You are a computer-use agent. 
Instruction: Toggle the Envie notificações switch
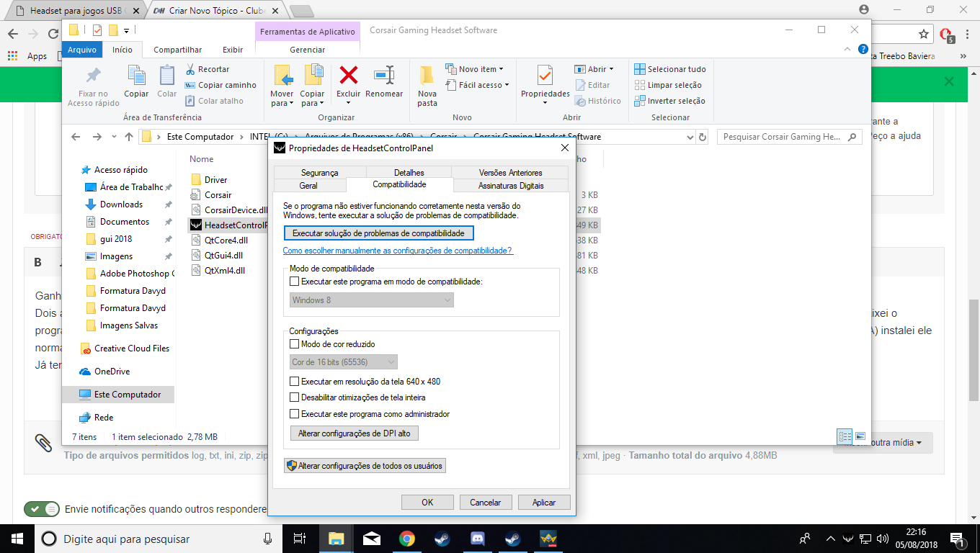coord(43,509)
